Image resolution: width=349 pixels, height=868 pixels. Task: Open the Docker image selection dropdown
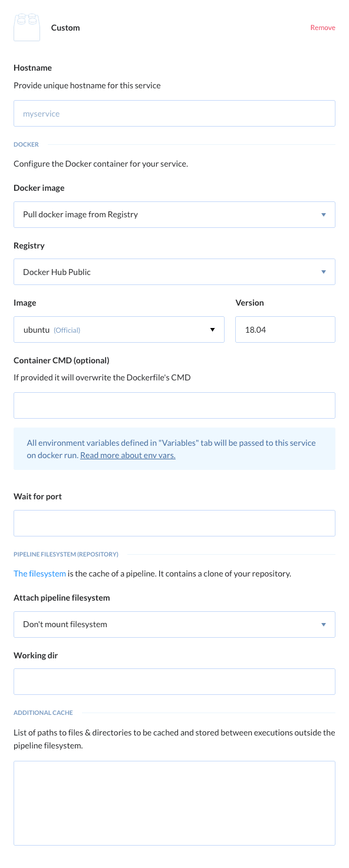click(x=174, y=214)
